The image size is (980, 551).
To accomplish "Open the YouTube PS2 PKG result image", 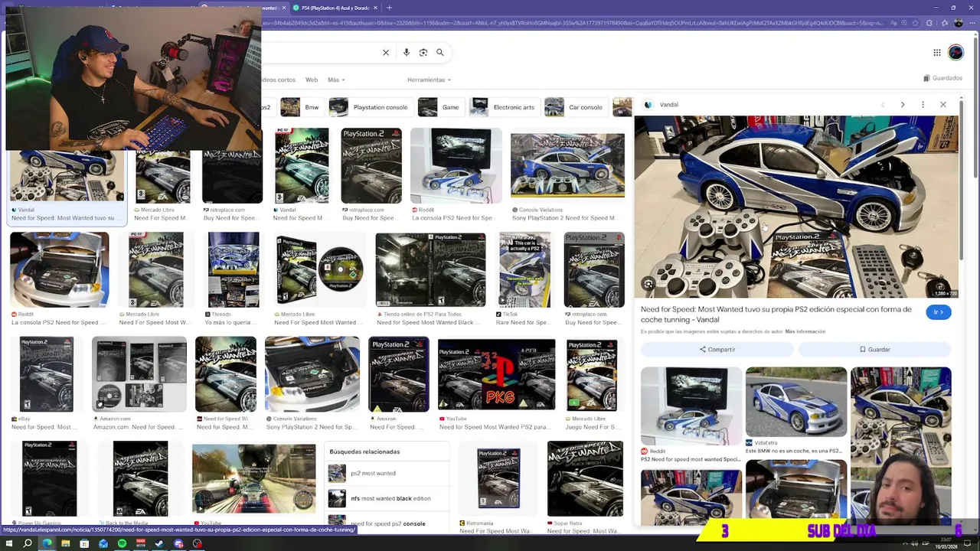I will click(x=496, y=374).
